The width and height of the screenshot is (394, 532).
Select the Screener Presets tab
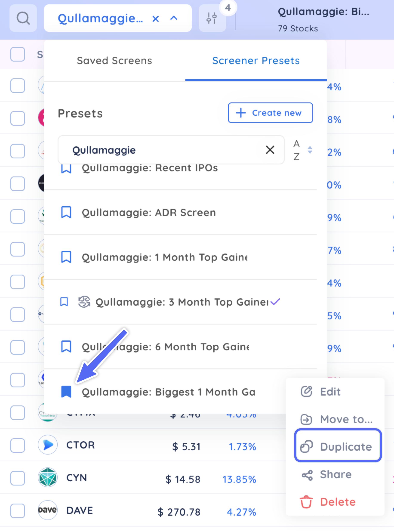[x=256, y=61]
